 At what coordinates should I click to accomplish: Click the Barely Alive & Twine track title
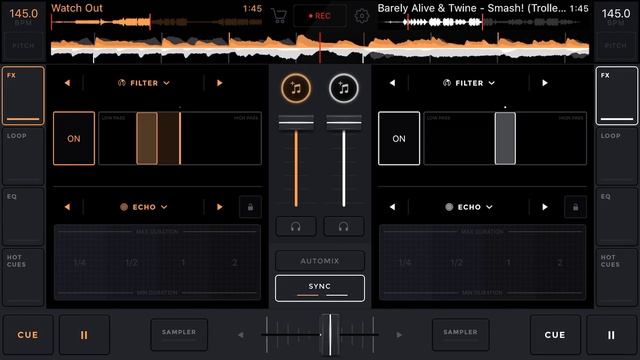(472, 8)
